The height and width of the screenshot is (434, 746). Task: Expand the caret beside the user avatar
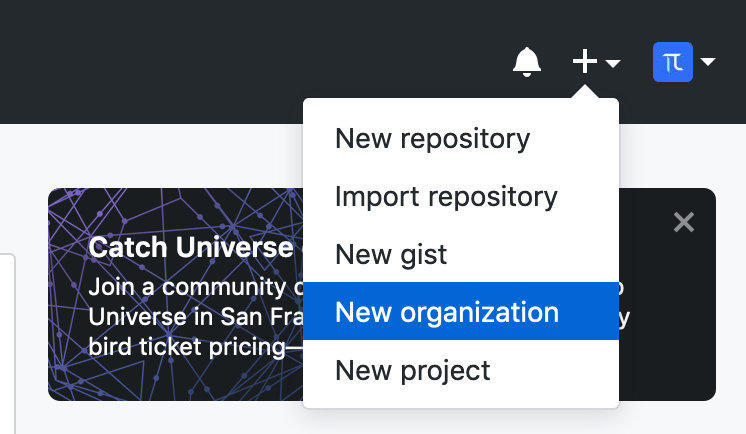pos(708,62)
